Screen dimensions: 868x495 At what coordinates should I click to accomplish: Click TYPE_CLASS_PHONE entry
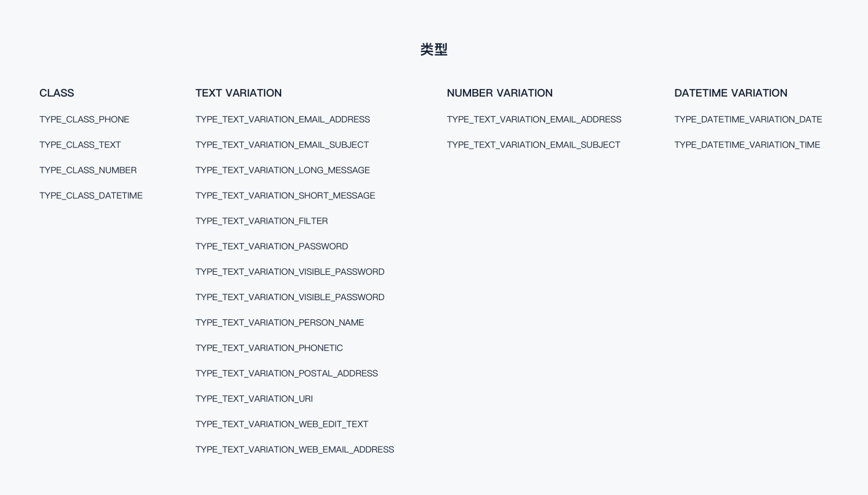[84, 120]
